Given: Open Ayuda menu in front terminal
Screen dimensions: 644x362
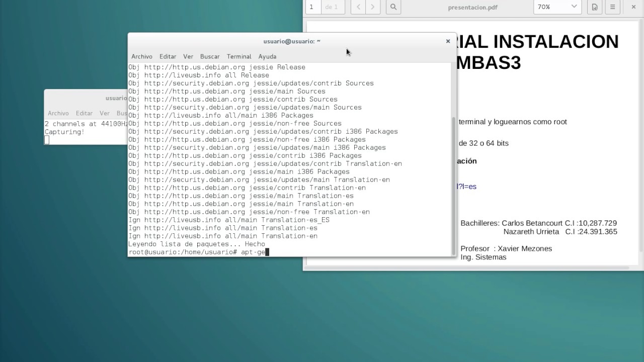Looking at the screenshot, I should (267, 56).
